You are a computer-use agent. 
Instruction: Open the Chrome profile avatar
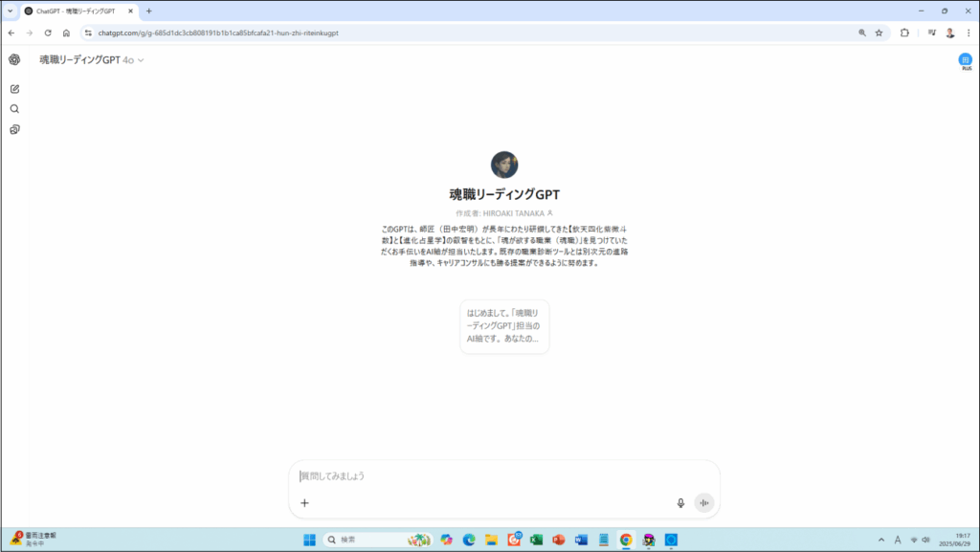(950, 33)
